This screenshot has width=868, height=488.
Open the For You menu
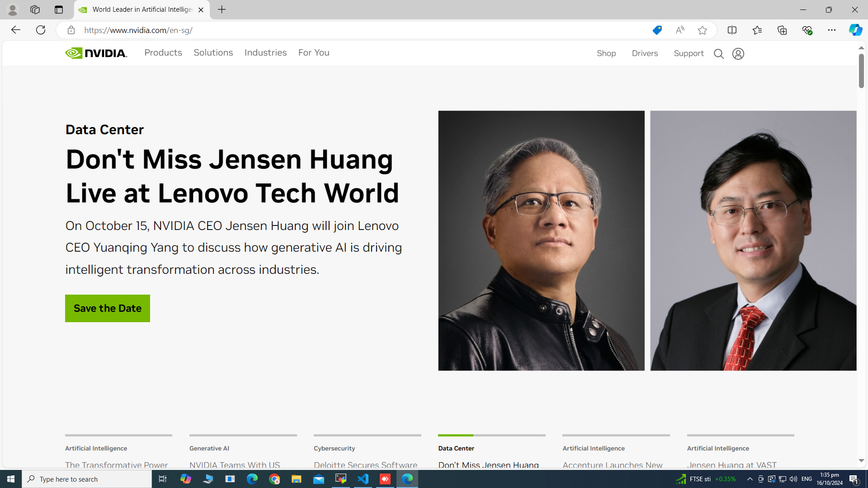point(314,52)
